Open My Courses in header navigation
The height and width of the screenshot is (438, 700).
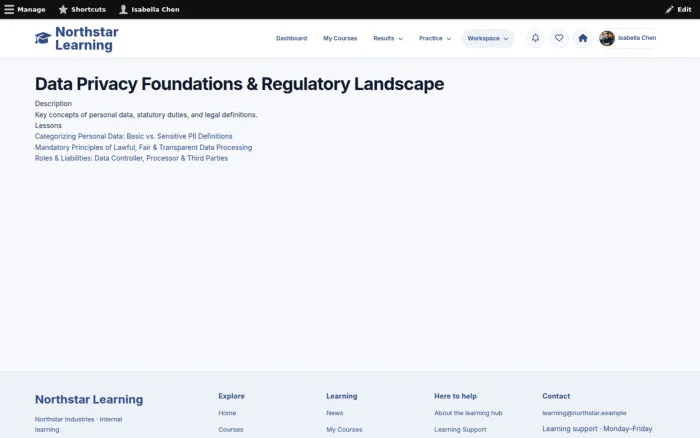click(x=340, y=38)
